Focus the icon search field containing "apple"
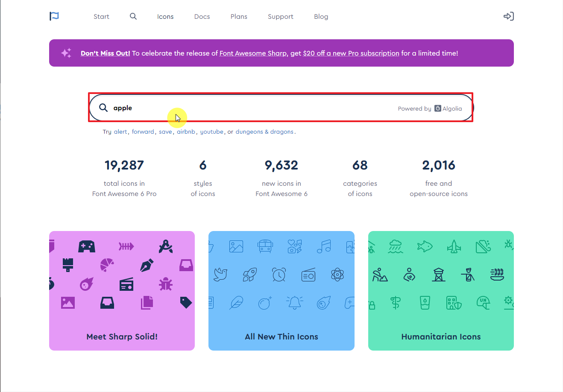563x392 pixels. pyautogui.click(x=281, y=108)
